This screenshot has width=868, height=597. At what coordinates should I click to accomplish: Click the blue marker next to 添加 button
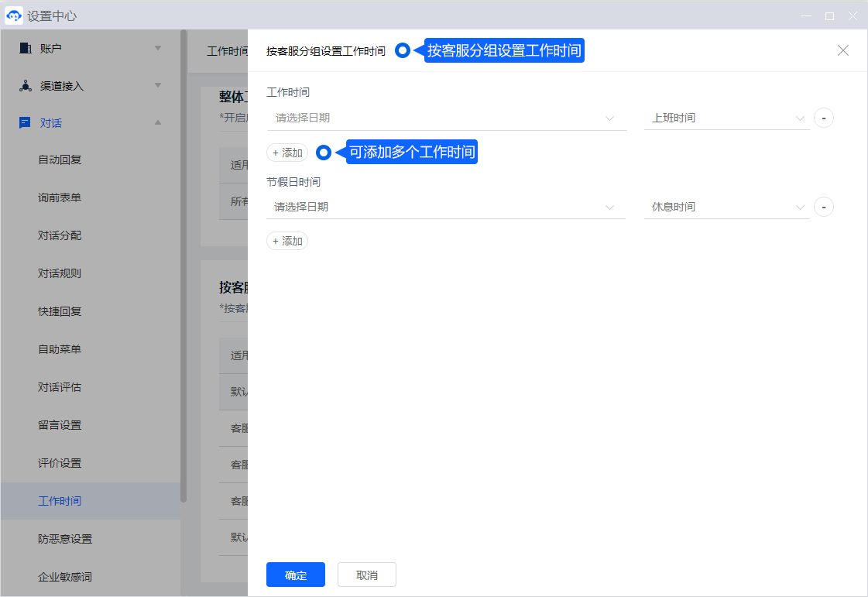(x=324, y=153)
